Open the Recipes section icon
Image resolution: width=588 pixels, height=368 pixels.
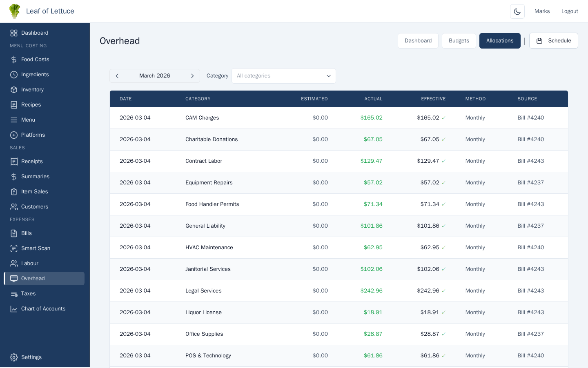(14, 104)
